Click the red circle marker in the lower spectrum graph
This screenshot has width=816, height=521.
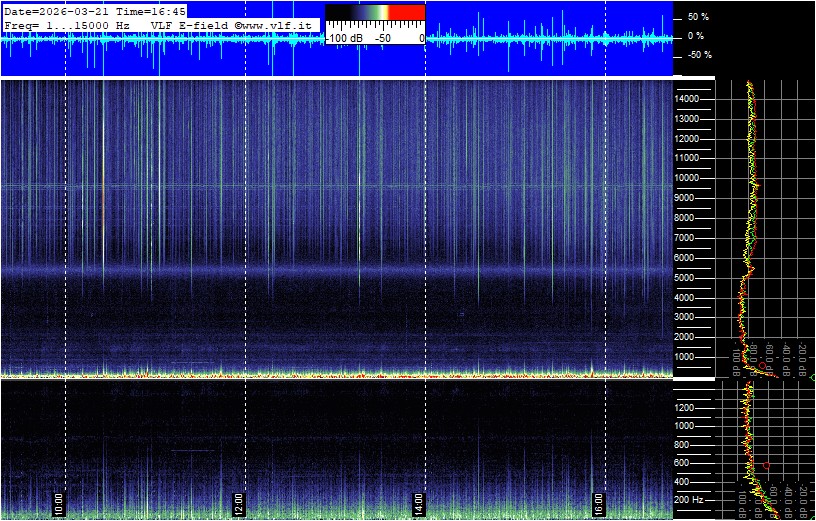point(766,465)
